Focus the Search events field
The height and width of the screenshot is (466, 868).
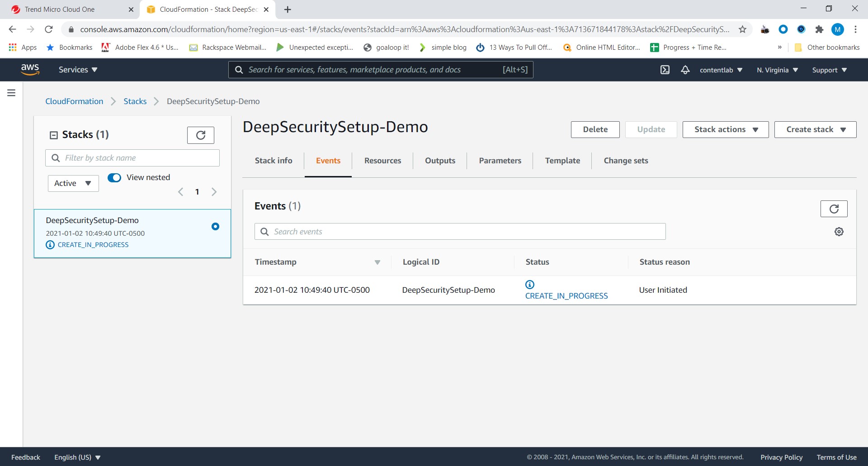[460, 232]
